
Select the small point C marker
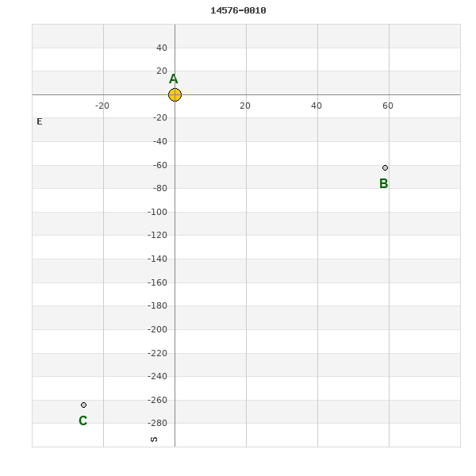tap(83, 405)
